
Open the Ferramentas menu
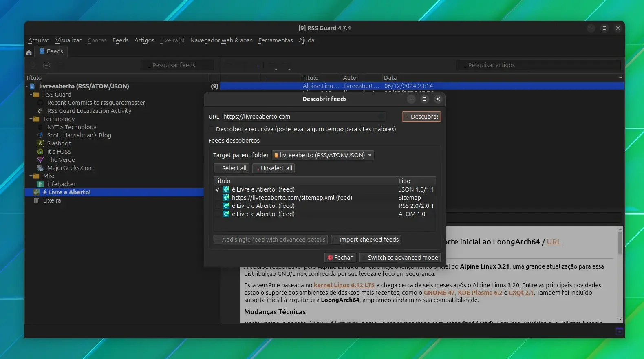coord(276,40)
